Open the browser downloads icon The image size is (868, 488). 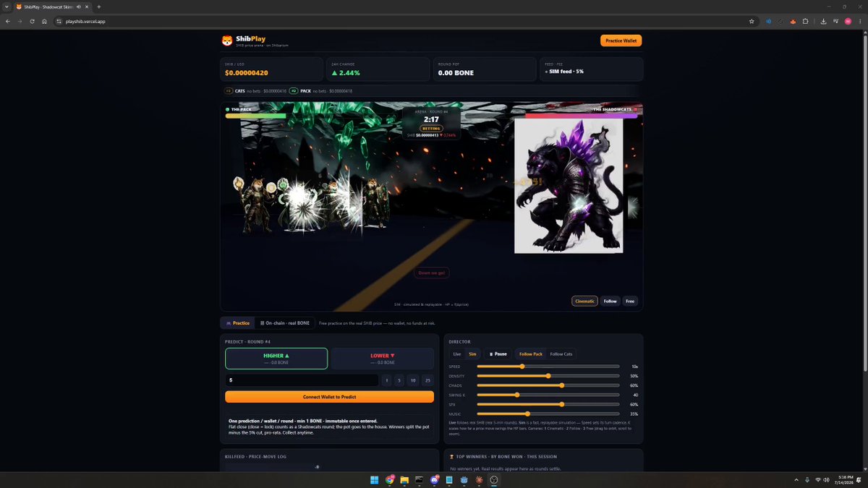tap(824, 21)
